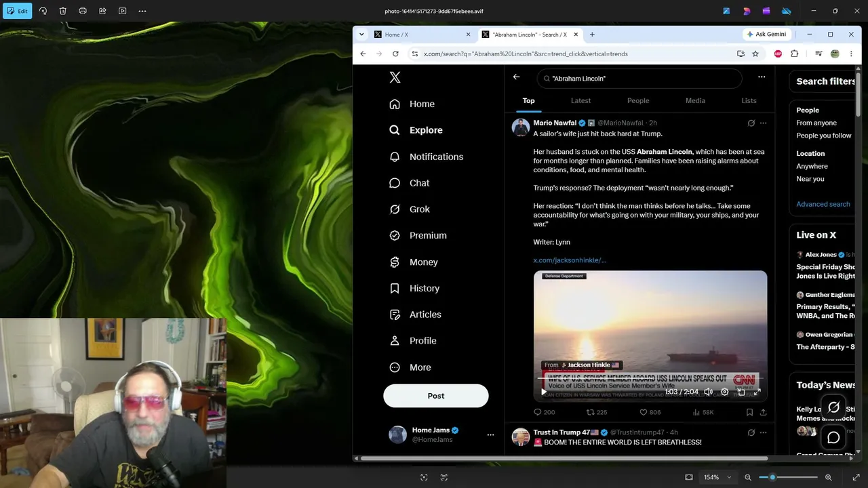Bookmark this page with the star icon
The height and width of the screenshot is (488, 868).
pos(755,54)
